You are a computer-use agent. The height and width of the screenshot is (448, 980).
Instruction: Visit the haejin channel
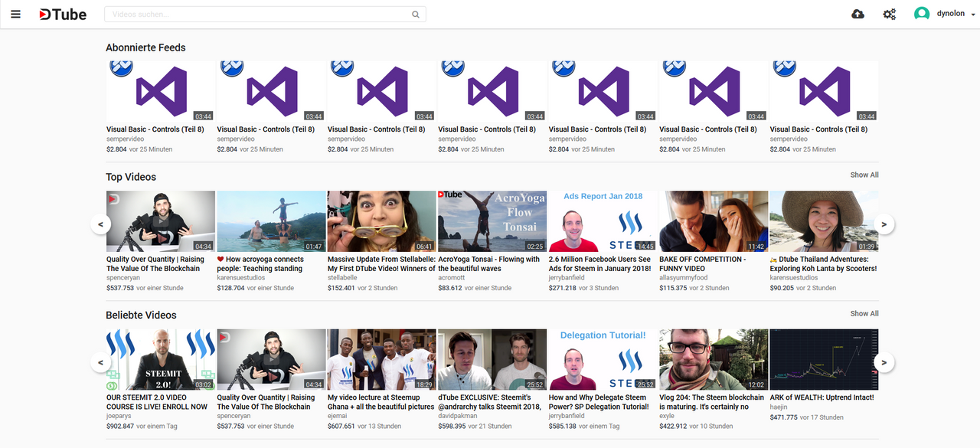click(779, 407)
